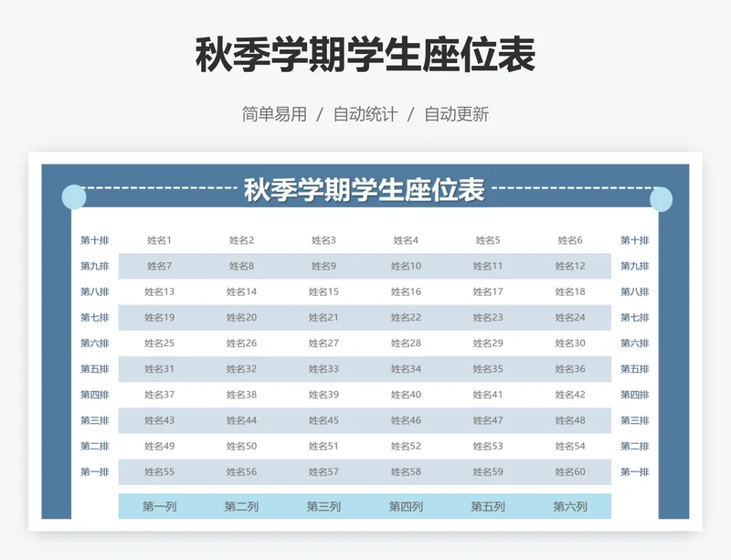The height and width of the screenshot is (560, 731).
Task: Select the cell 姓名7
Action: click(x=159, y=266)
